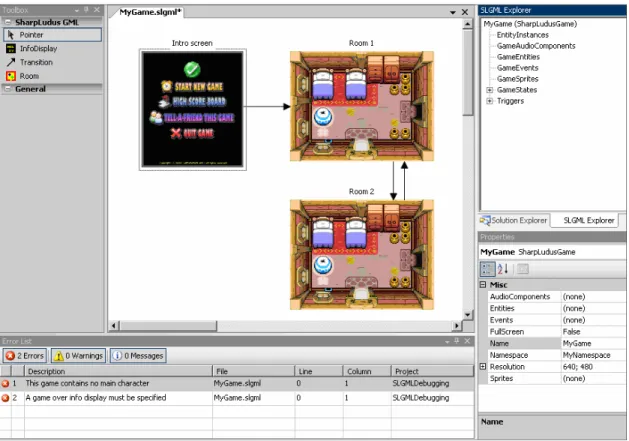The width and height of the screenshot is (629, 441).
Task: Expand the General toolbox group
Action: (x=8, y=89)
